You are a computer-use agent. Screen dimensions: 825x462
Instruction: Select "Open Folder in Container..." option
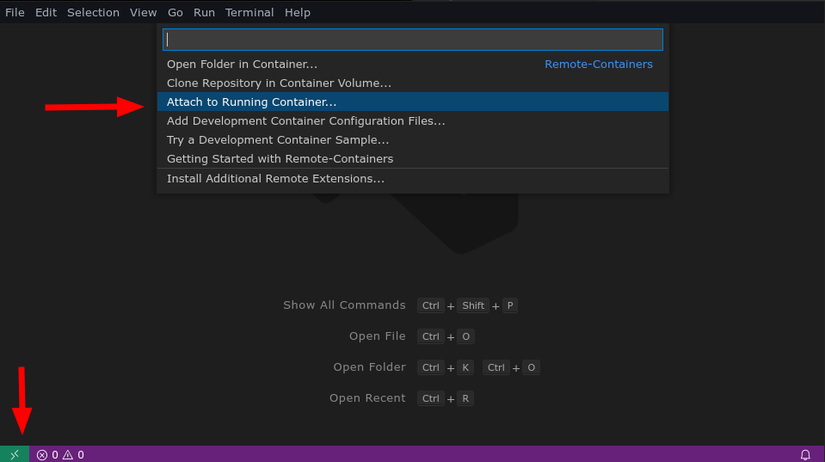point(242,64)
